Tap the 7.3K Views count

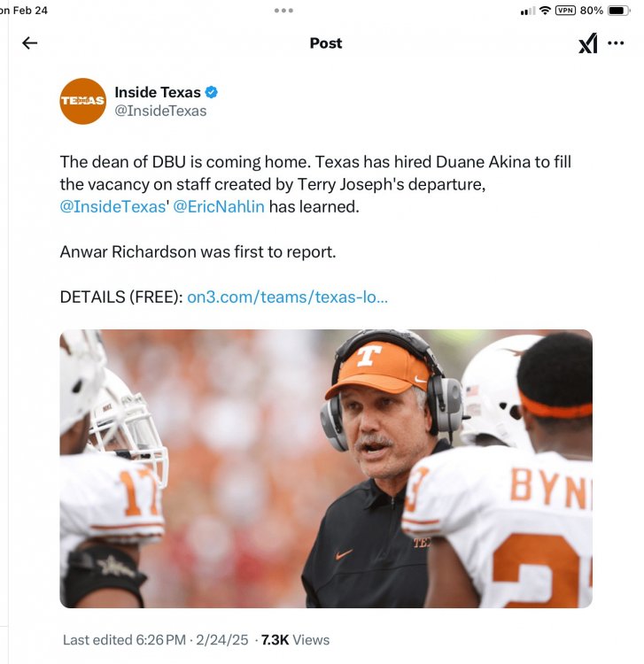tap(295, 639)
